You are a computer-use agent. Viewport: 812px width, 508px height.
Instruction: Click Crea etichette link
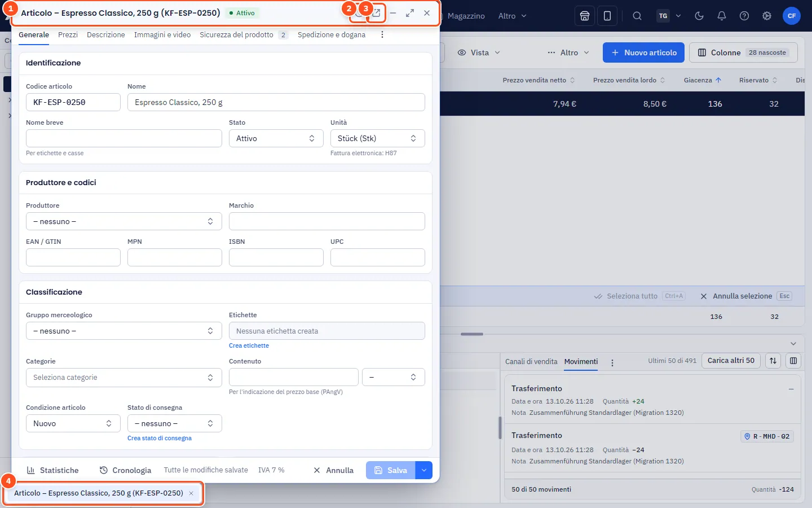pyautogui.click(x=249, y=345)
